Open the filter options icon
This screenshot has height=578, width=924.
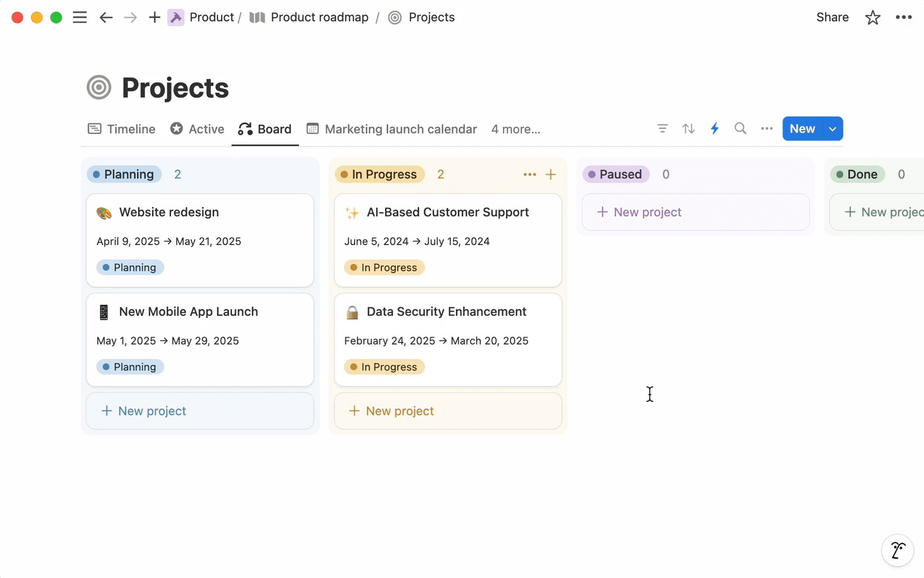[662, 128]
